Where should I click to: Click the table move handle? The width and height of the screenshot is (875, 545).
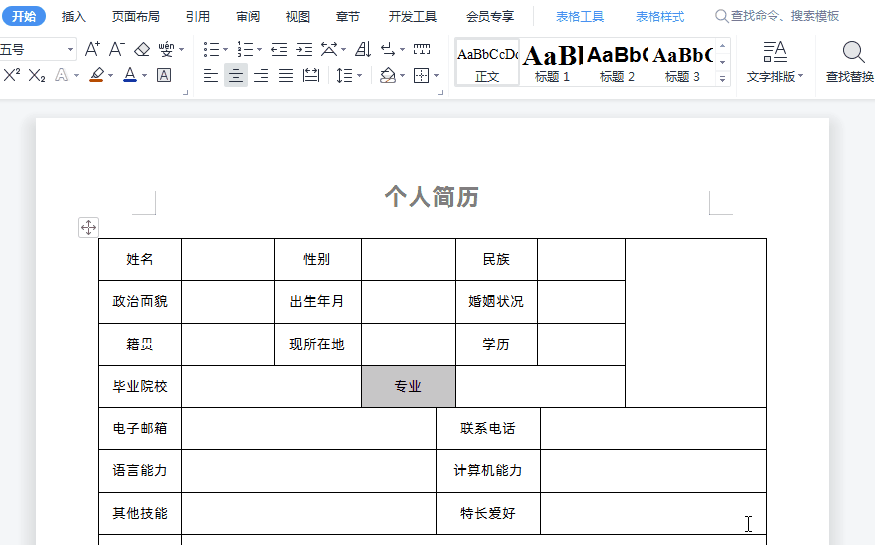88,227
